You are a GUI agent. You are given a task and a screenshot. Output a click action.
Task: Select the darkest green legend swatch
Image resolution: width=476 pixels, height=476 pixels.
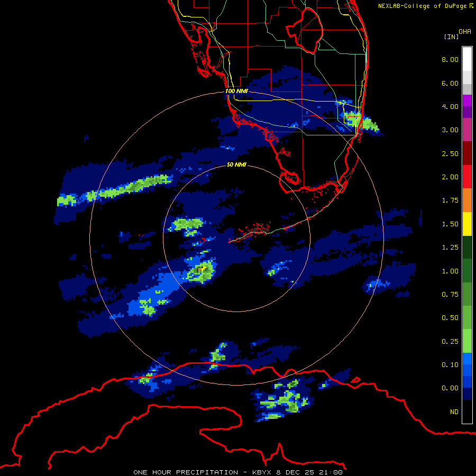(x=467, y=247)
